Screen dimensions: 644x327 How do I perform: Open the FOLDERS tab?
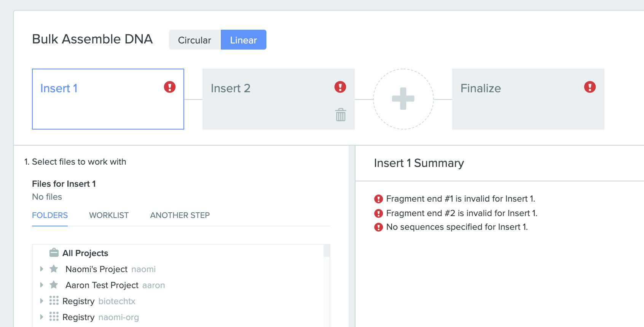(x=50, y=215)
